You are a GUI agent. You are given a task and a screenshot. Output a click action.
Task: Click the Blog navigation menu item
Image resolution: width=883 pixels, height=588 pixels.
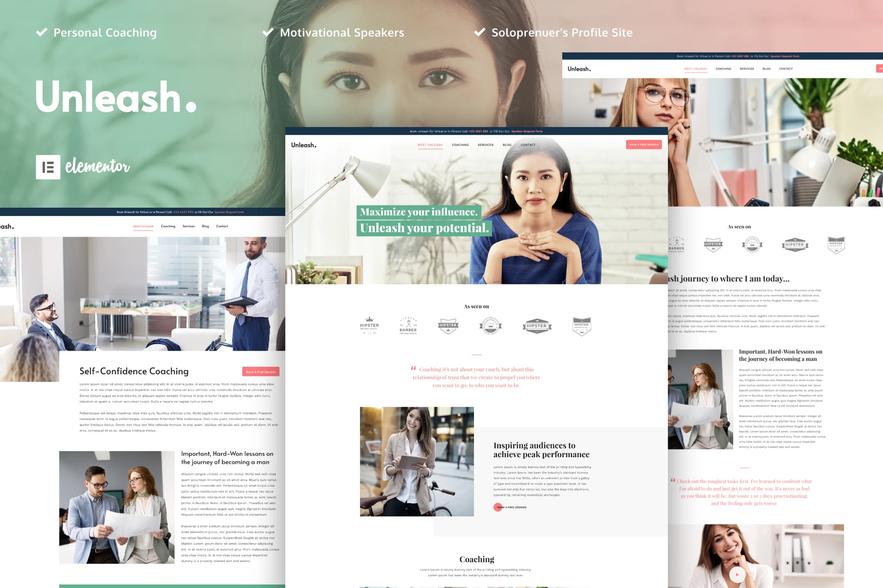(x=506, y=144)
